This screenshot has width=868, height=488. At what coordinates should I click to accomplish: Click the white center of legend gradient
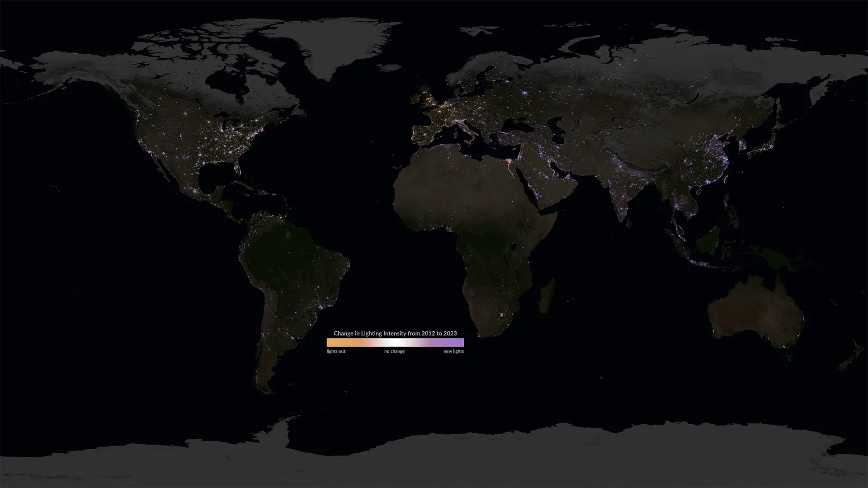(395, 343)
